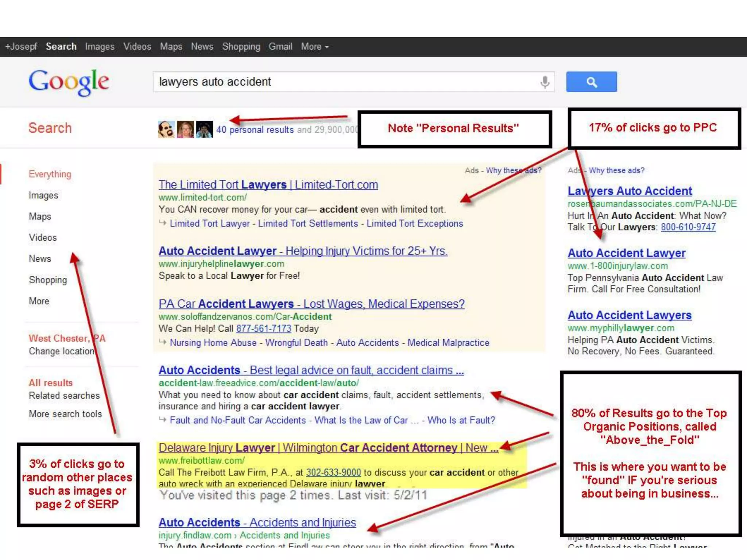747x560 pixels.
Task: Click Change location under West Chester
Action: click(x=61, y=351)
